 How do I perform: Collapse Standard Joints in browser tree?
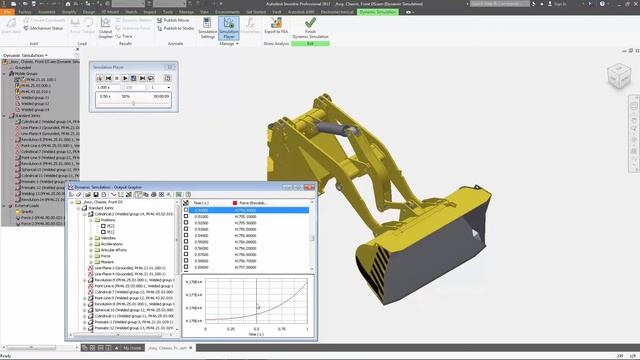pyautogui.click(x=5, y=116)
